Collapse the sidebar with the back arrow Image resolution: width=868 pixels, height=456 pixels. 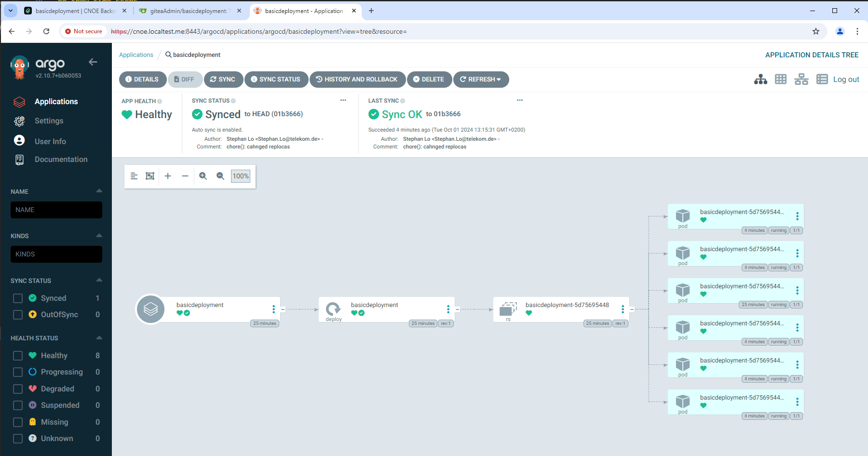[93, 62]
